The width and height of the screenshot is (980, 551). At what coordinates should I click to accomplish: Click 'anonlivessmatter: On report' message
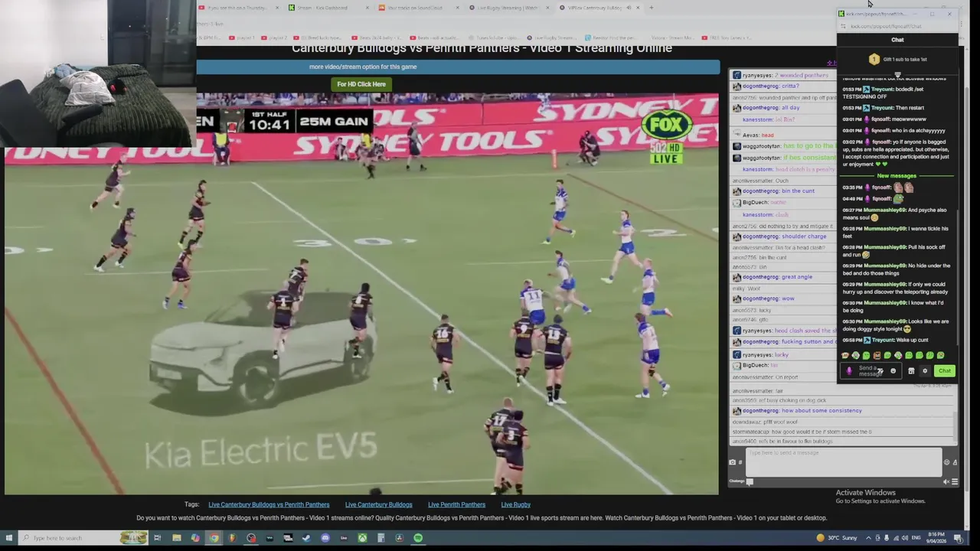coord(765,377)
